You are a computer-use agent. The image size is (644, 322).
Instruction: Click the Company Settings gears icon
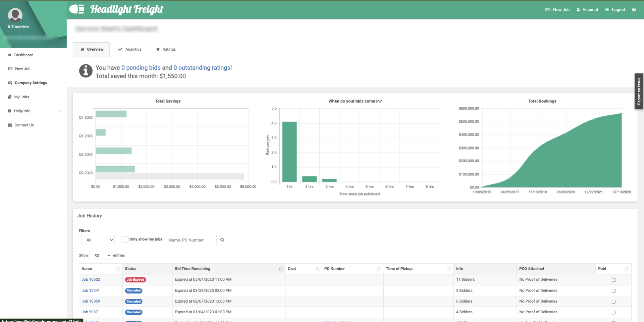[10, 83]
